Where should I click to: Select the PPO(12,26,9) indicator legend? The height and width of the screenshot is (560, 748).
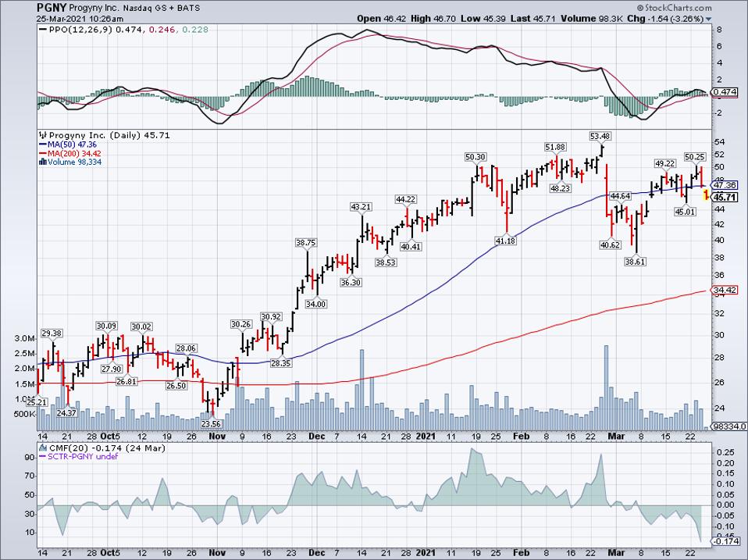click(82, 30)
